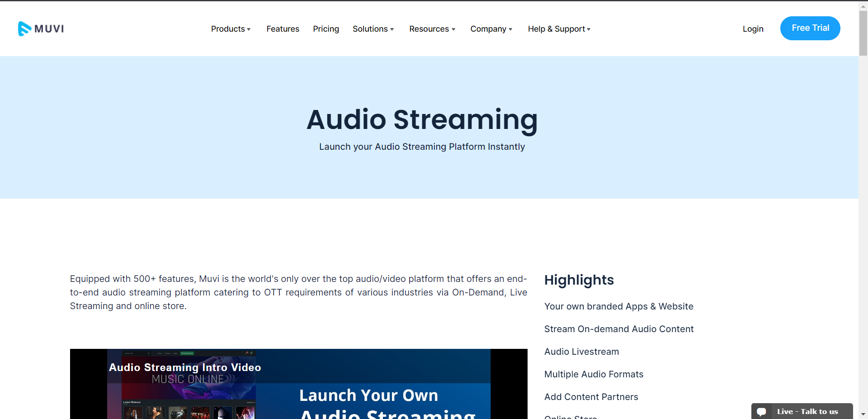This screenshot has height=419, width=868.
Task: Open the Pricing page
Action: point(326,29)
